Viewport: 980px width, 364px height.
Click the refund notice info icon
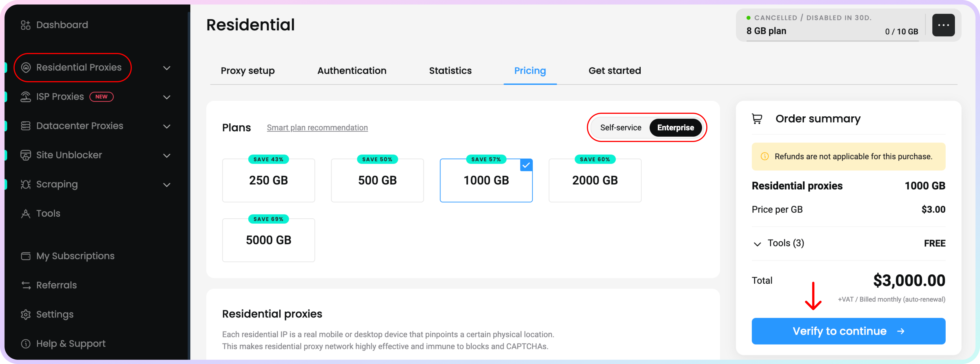click(x=765, y=156)
